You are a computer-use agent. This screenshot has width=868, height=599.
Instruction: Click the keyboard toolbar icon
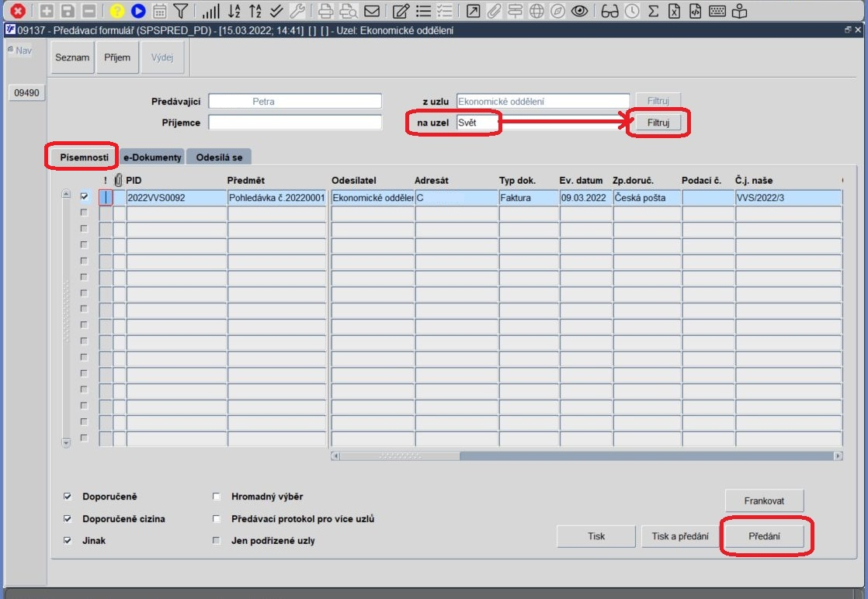coord(717,11)
